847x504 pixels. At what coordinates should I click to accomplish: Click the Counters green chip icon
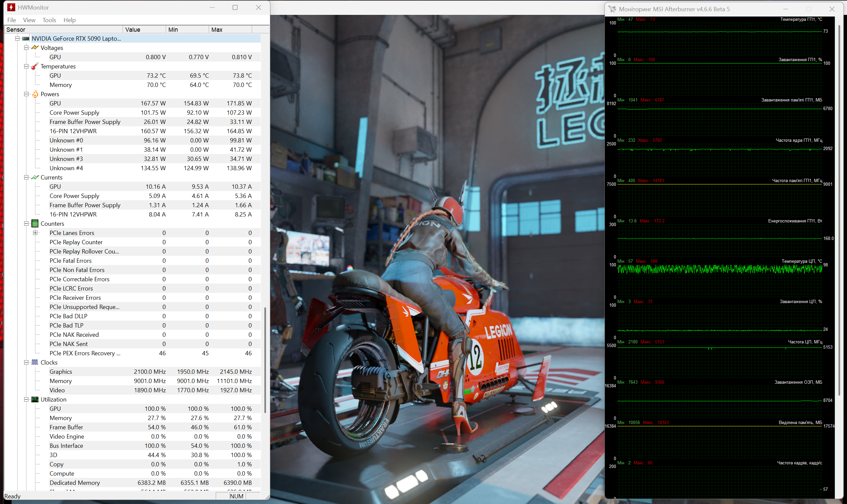[x=35, y=223]
